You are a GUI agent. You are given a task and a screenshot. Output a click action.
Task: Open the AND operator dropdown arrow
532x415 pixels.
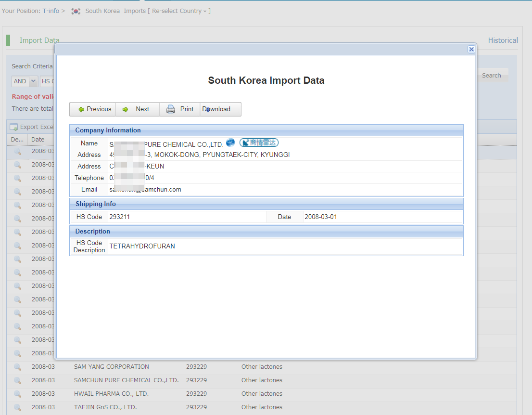(34, 81)
